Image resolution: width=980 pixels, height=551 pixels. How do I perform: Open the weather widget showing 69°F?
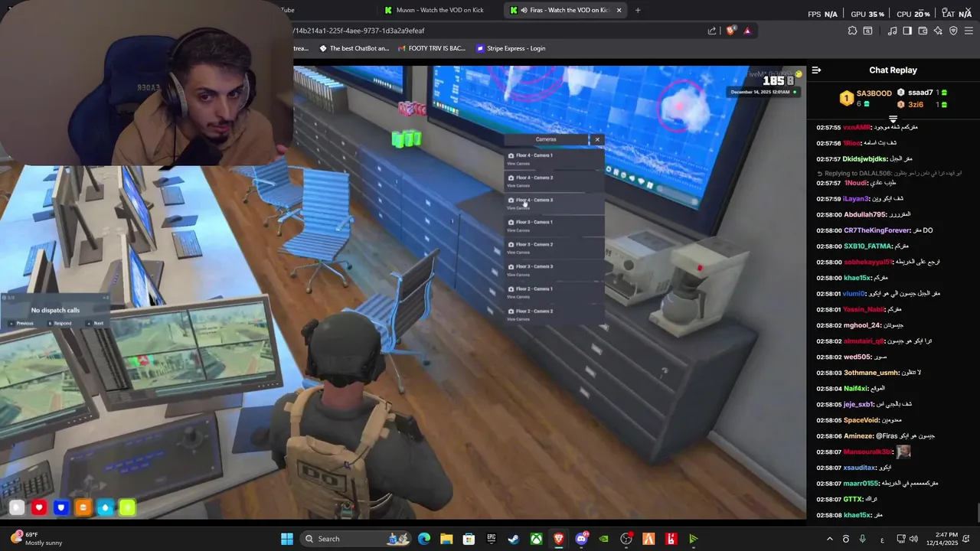tap(37, 539)
